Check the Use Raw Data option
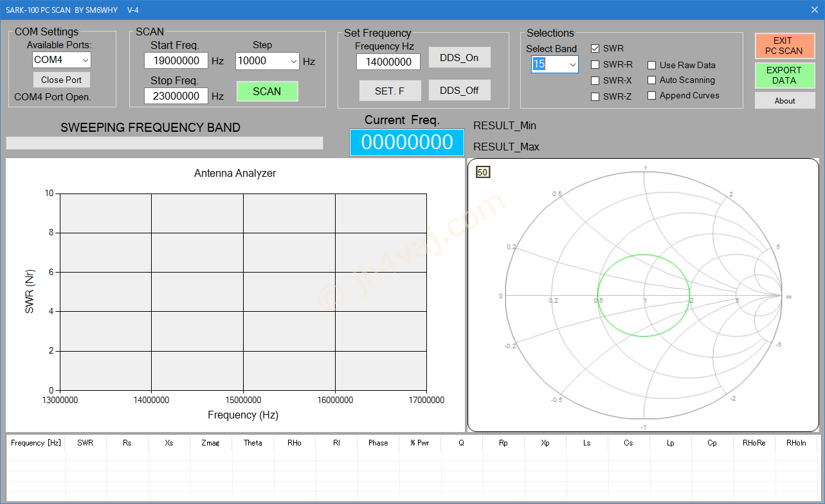Screen dimensions: 825x504 point(651,65)
